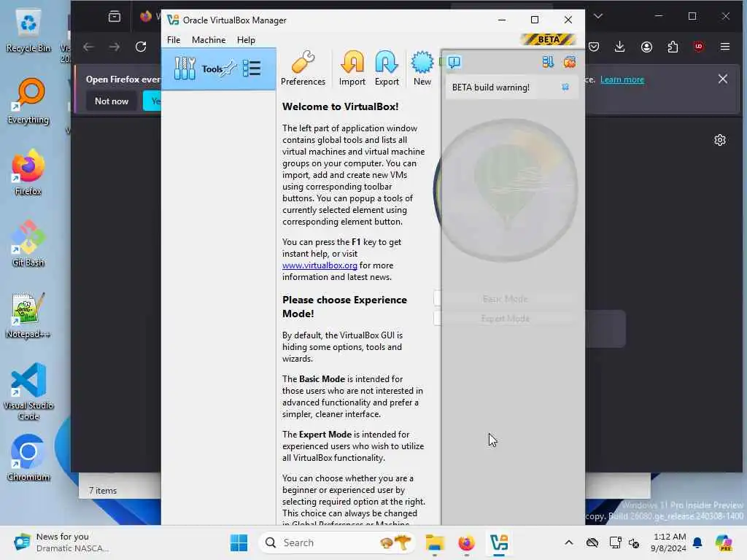Screen dimensions: 747x560
Task: Click the uBlock Origin extension icon
Action: tap(698, 47)
